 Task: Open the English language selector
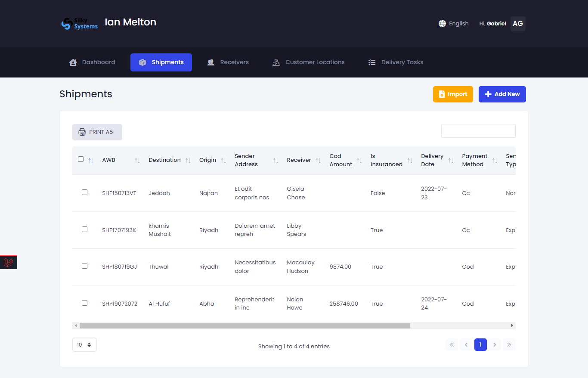pyautogui.click(x=458, y=24)
